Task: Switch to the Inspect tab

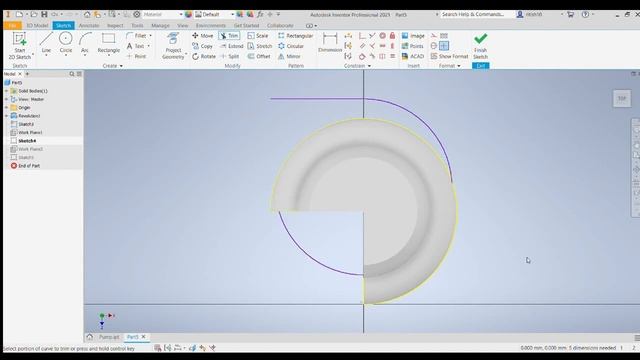Action: pyautogui.click(x=115, y=25)
